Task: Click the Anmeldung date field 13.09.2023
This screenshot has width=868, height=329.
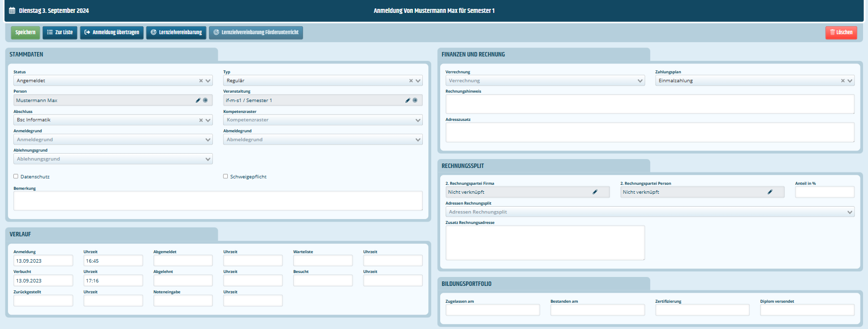Action: (x=43, y=261)
